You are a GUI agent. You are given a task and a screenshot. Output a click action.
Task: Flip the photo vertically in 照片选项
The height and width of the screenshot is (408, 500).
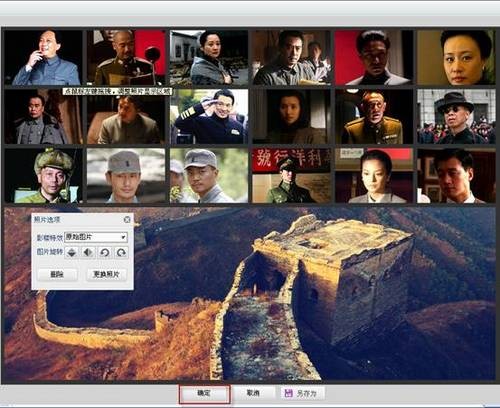[72, 252]
